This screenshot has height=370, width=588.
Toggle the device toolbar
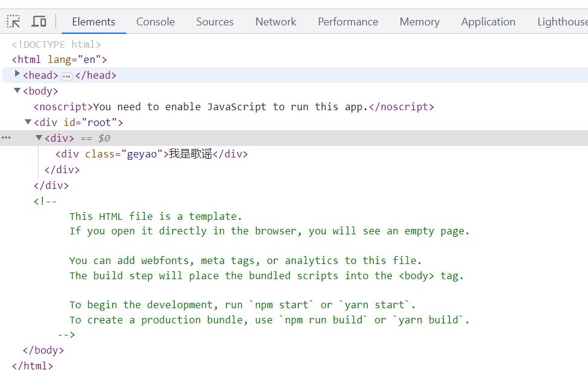click(x=39, y=21)
